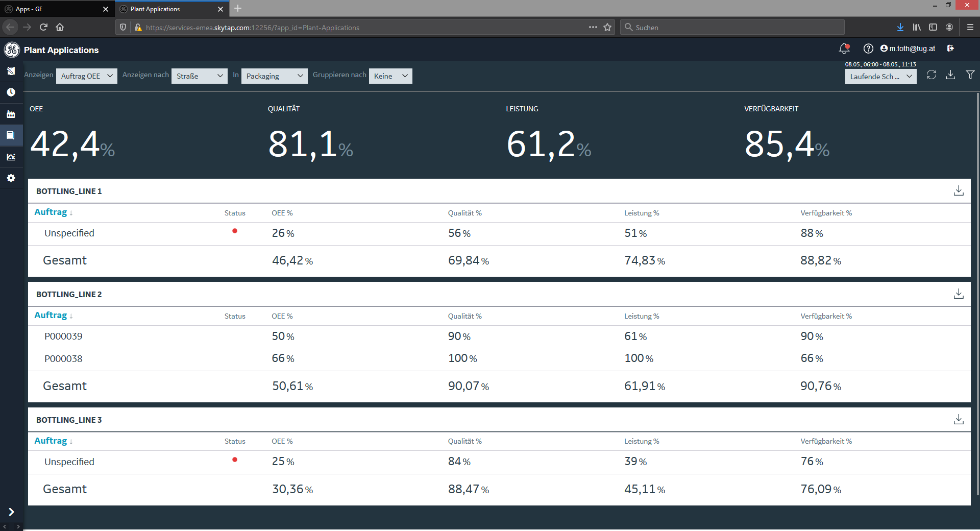Screen dimensions: 980x531
Task: Open the filter funnel icon
Action: (970, 75)
